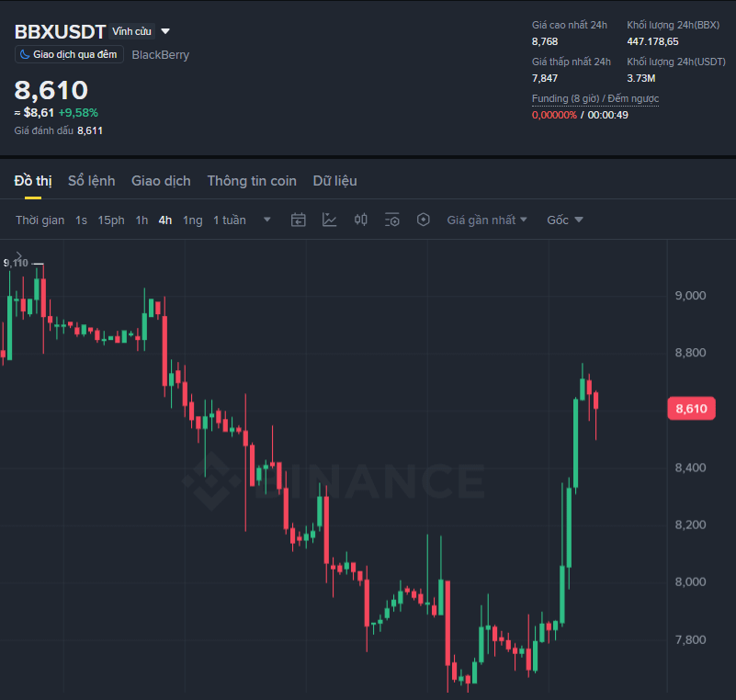Click the Giao dịch qua đêm badge
The height and width of the screenshot is (700, 736).
[69, 54]
